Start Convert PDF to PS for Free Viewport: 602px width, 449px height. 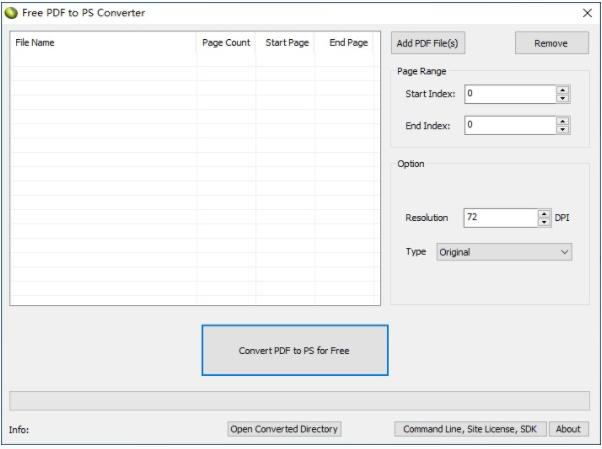coord(294,350)
